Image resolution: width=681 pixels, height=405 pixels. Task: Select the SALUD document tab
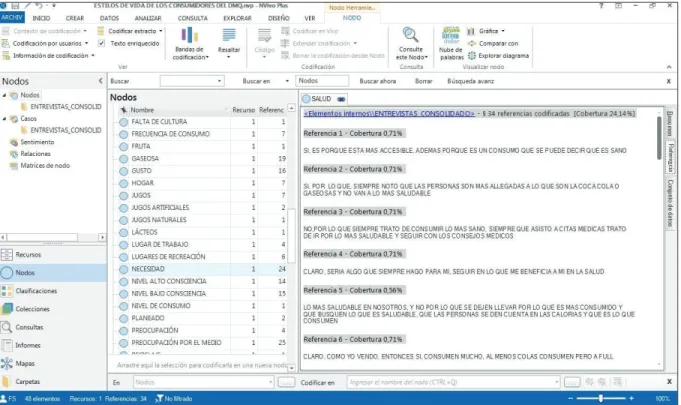point(324,99)
